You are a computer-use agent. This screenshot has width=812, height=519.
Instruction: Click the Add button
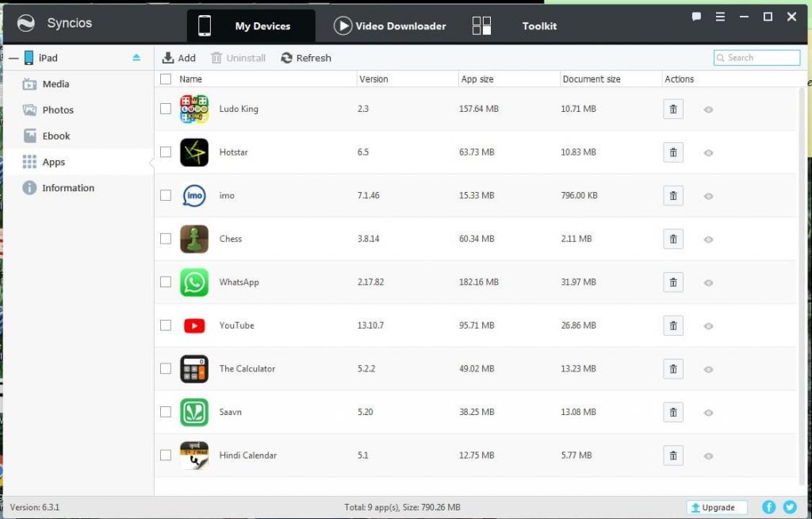pyautogui.click(x=178, y=58)
